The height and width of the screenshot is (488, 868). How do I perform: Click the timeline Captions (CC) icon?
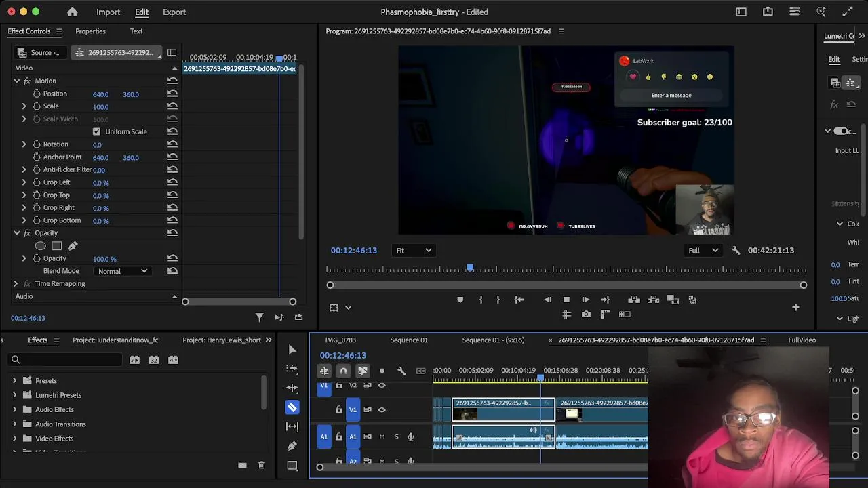pyautogui.click(x=421, y=371)
